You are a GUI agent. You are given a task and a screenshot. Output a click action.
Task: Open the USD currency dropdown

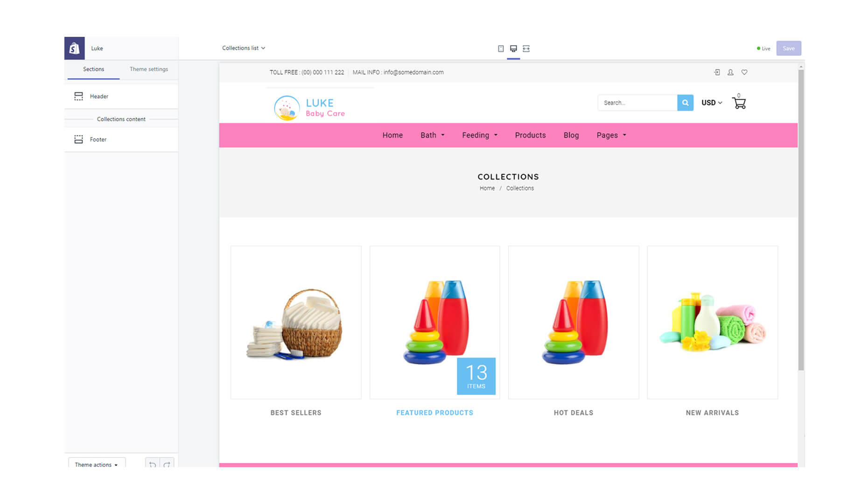click(712, 103)
